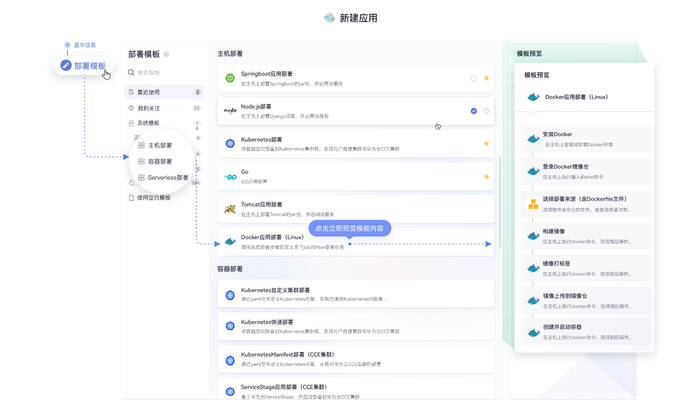Image resolution: width=700 pixels, height=410 pixels.
Task: Click the document icon beside 使用空白模板
Action: (131, 197)
